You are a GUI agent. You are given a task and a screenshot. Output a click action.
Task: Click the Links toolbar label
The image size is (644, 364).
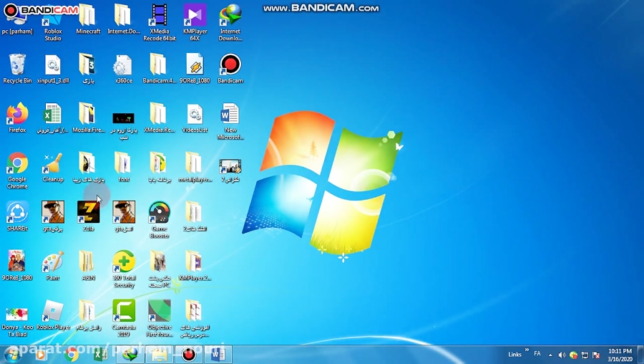coord(514,355)
